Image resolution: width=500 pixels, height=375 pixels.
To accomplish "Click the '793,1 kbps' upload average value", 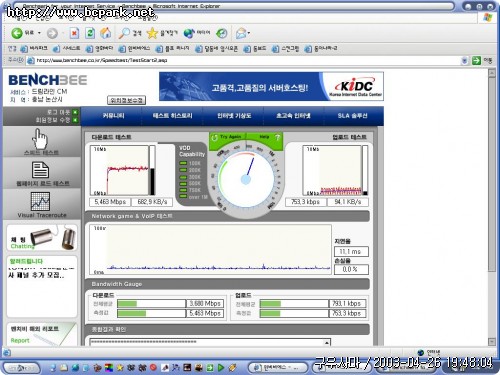I will (x=347, y=303).
